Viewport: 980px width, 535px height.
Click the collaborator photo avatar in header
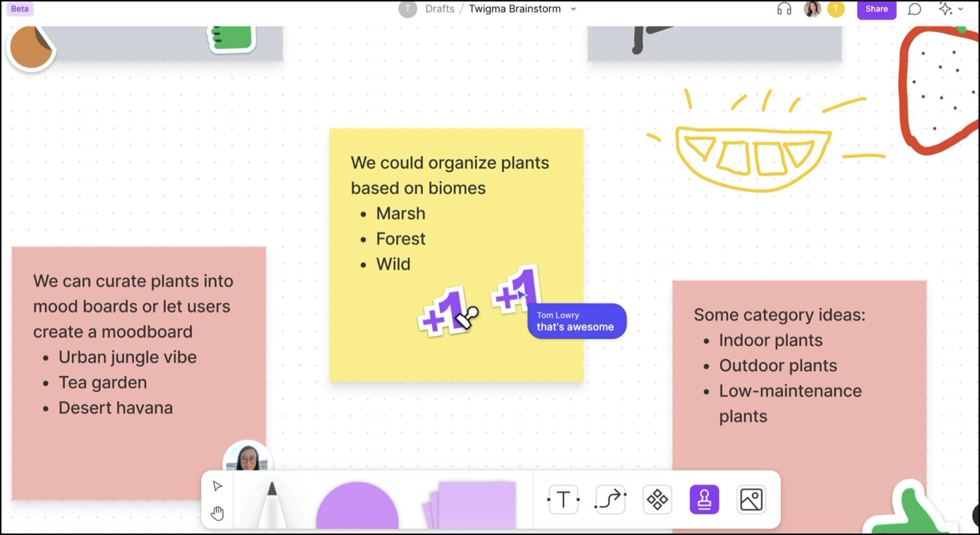[812, 9]
